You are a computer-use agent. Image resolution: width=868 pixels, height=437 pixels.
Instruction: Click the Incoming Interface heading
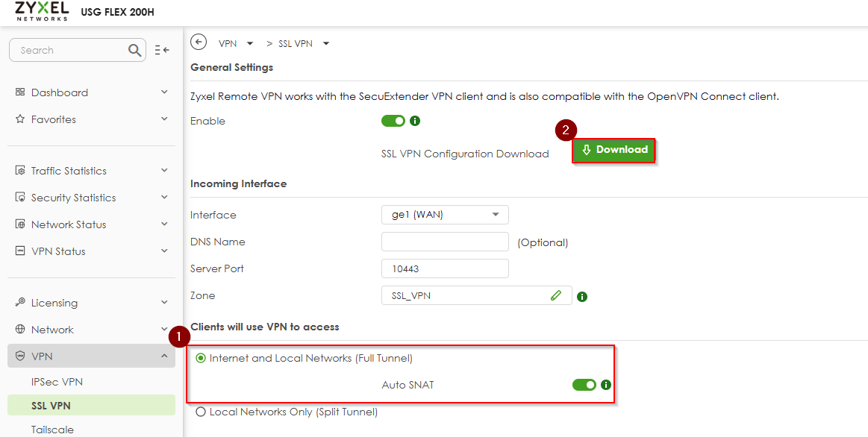(x=239, y=183)
